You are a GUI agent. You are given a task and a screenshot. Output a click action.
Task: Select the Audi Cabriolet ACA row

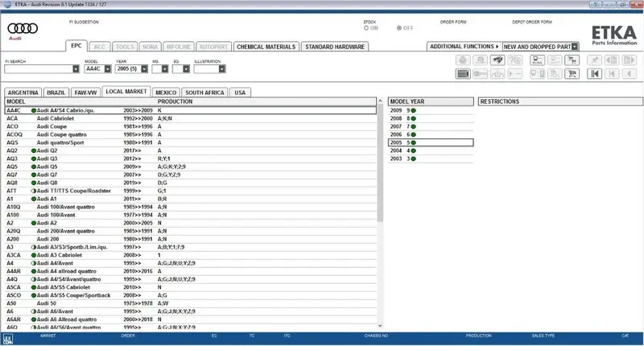pyautogui.click(x=191, y=118)
